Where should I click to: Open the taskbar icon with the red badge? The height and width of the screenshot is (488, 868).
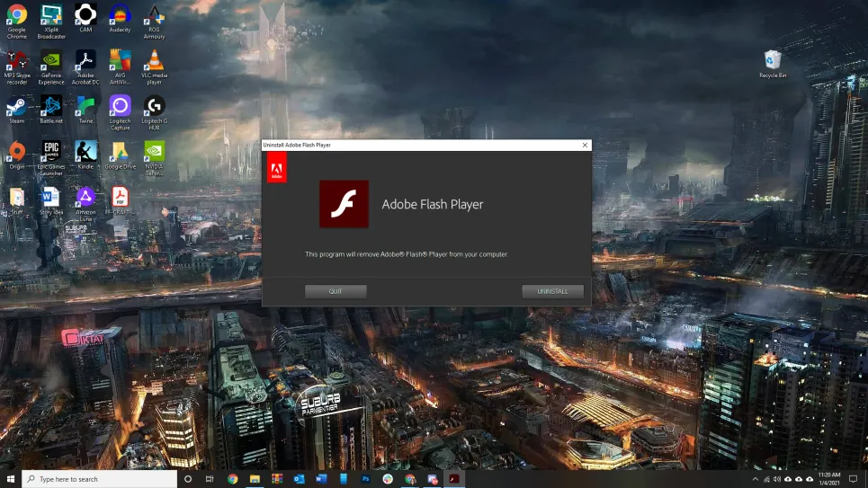(x=432, y=479)
